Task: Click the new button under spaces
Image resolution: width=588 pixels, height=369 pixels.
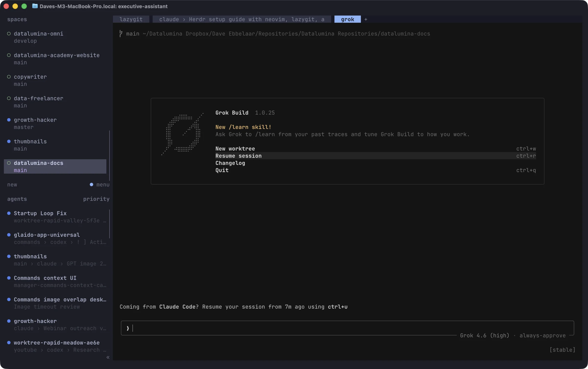Action: click(12, 184)
